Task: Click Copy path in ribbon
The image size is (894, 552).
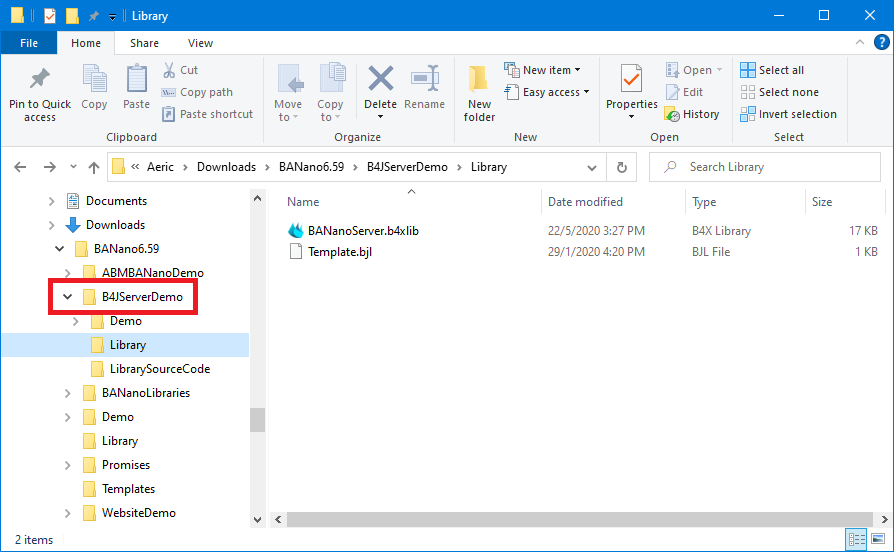Action: pyautogui.click(x=197, y=92)
